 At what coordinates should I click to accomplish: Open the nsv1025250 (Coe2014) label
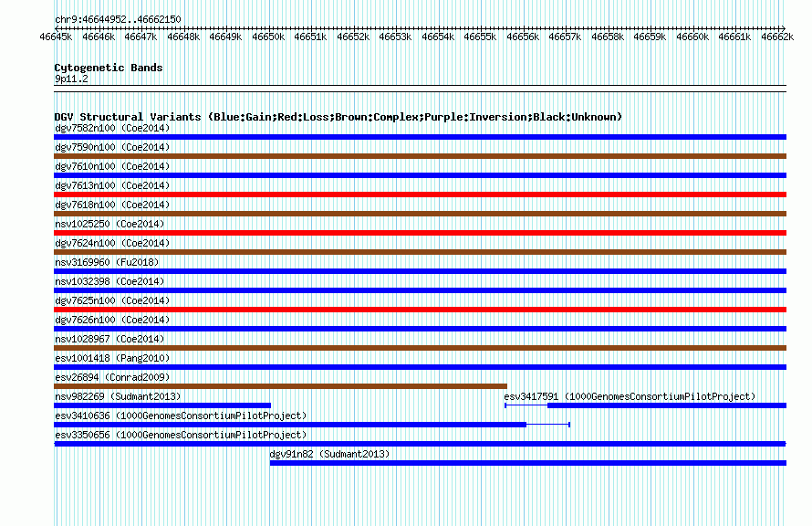coord(109,224)
